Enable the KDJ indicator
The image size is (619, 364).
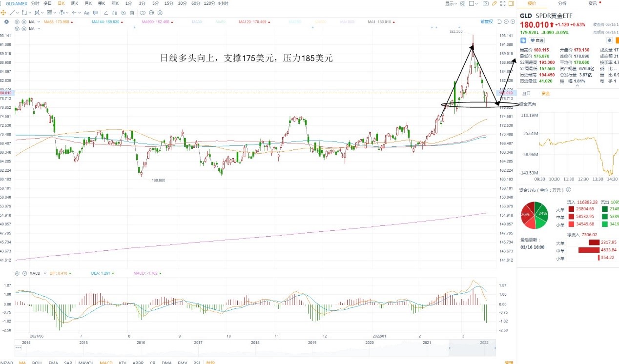click(123, 363)
